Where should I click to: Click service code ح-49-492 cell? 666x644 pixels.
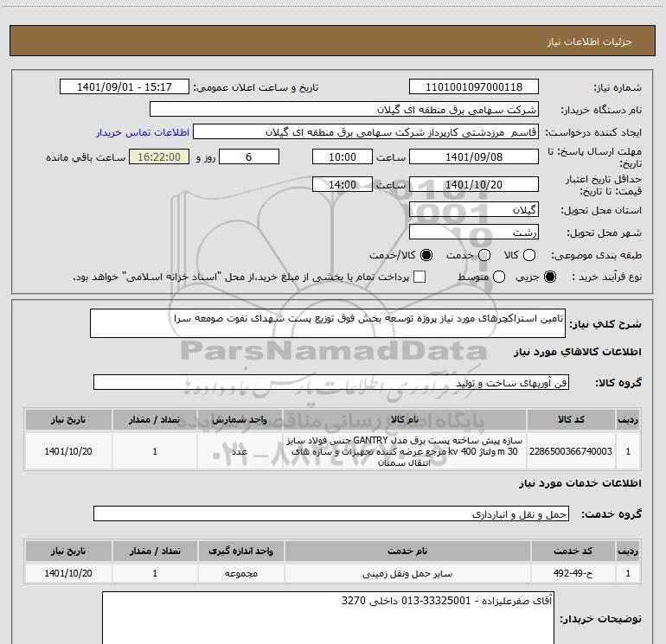(x=573, y=573)
